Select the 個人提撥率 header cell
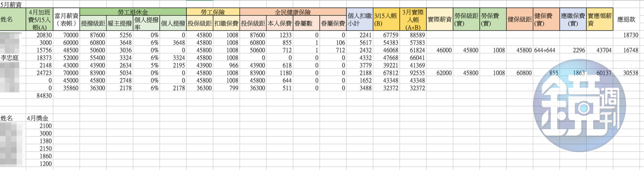This screenshot has height=170, width=644. pos(146,23)
